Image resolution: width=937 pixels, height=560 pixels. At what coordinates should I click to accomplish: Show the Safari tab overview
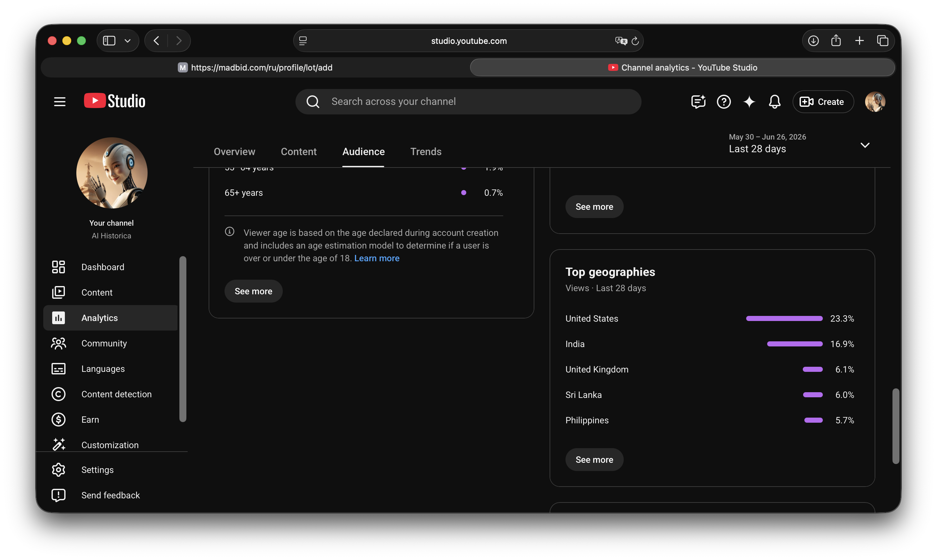882,40
